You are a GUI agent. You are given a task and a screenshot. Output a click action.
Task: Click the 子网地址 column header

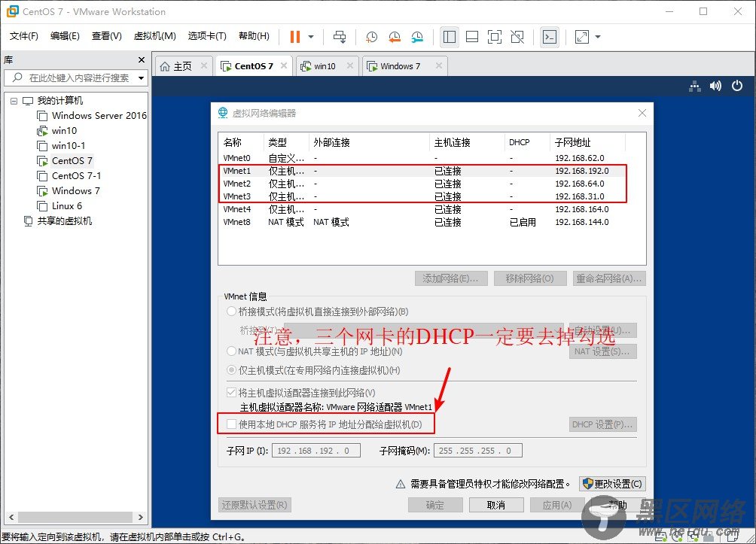(587, 143)
